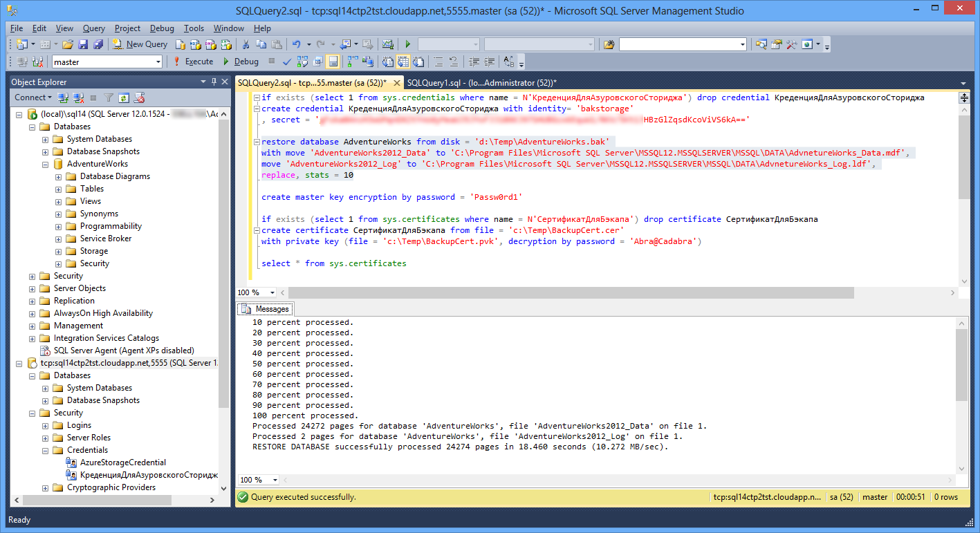The image size is (980, 533).
Task: Click the Change Connection icon
Action: pyautogui.click(x=37, y=62)
